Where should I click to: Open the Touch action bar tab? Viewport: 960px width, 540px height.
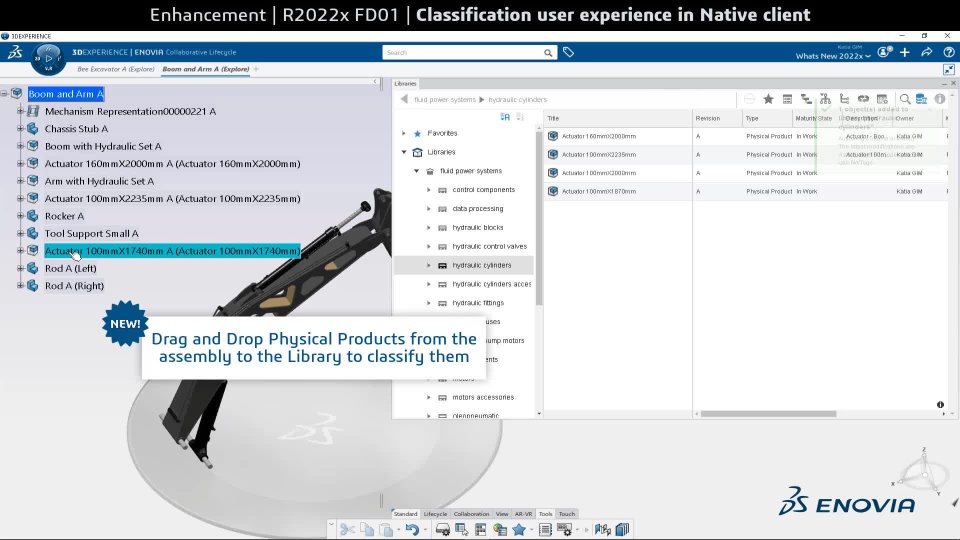click(x=567, y=514)
